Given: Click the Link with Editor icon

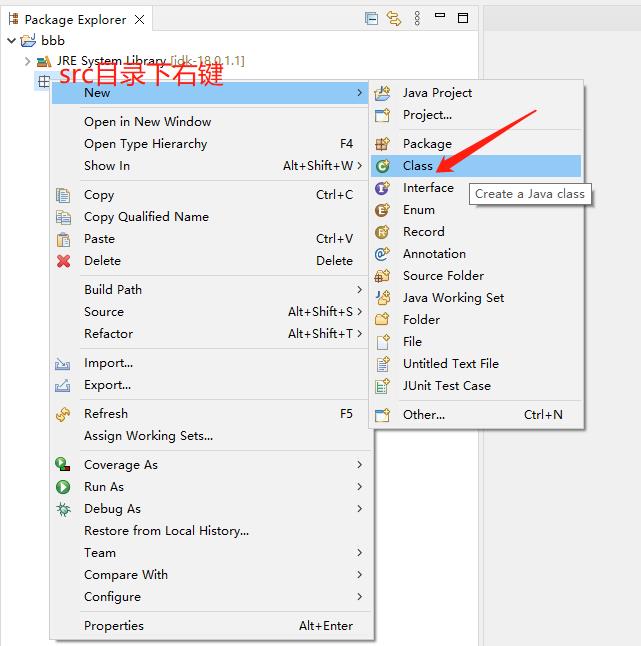Looking at the screenshot, I should pyautogui.click(x=393, y=19).
